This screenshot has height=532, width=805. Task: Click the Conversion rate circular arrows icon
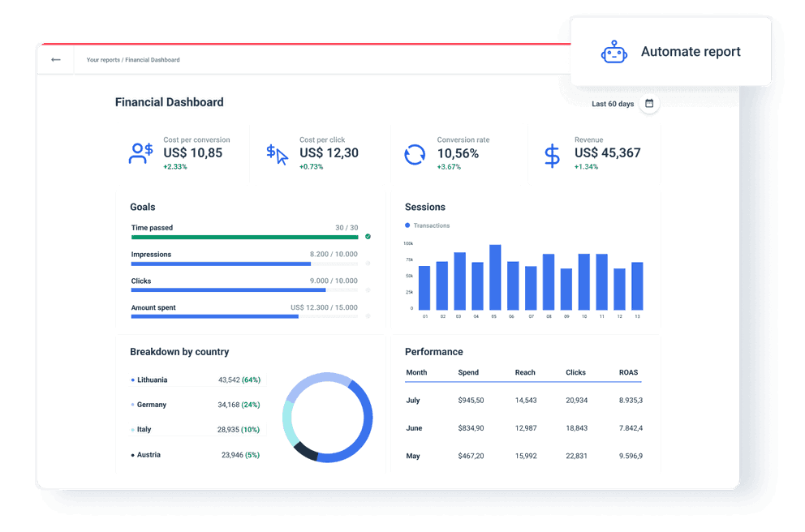coord(415,153)
